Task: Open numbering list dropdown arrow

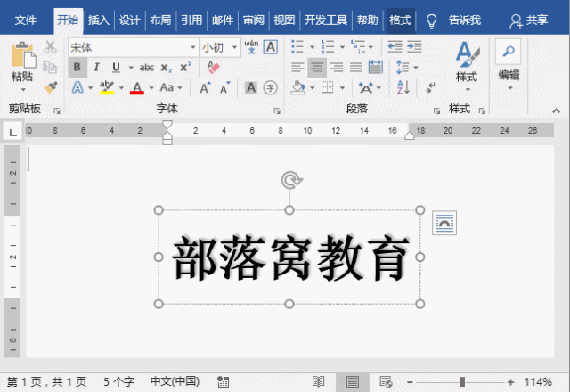Action: 342,47
